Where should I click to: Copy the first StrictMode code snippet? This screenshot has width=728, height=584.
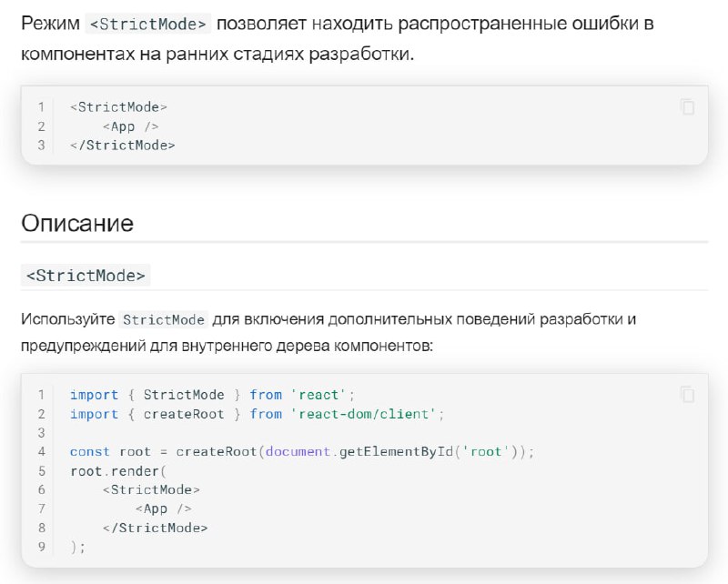687,107
